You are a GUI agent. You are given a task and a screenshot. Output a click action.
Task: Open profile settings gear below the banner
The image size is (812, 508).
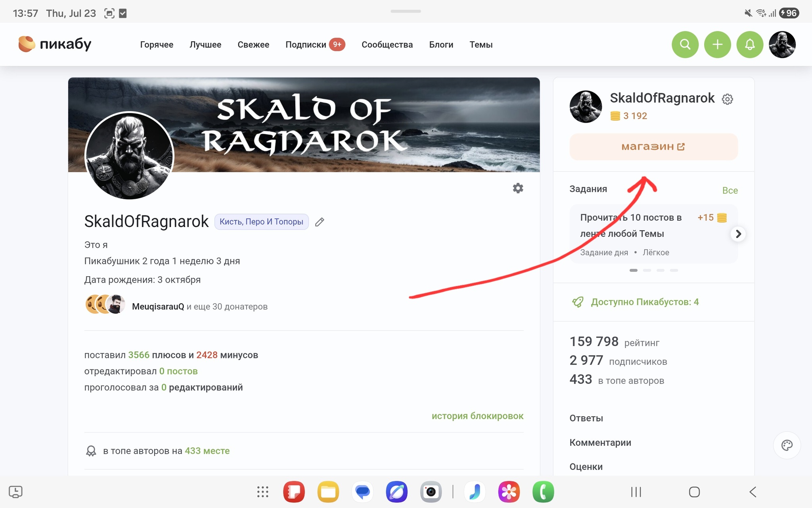click(x=518, y=188)
